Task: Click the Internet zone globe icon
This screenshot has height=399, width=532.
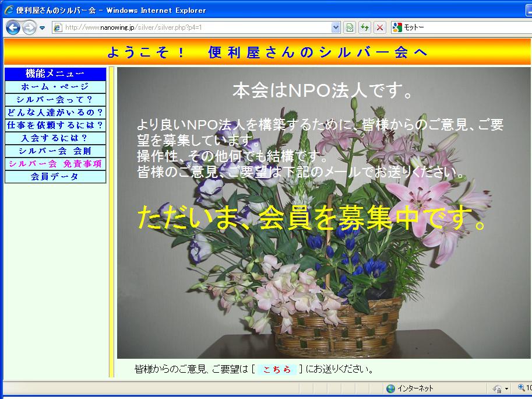Action: (x=390, y=388)
